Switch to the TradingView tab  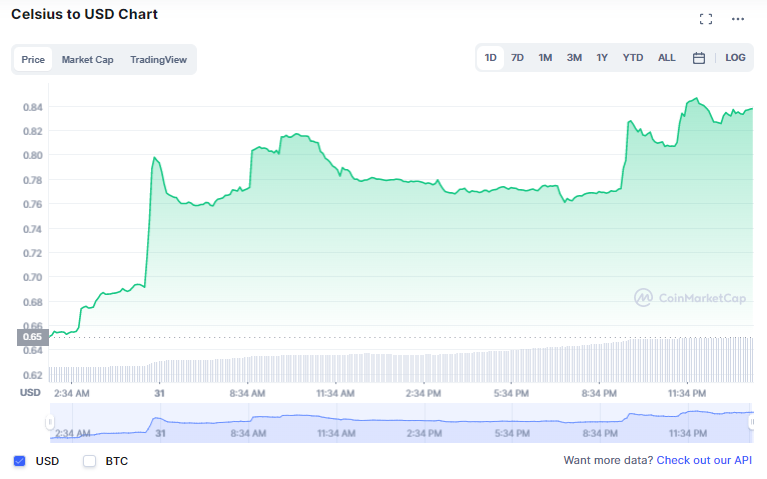pyautogui.click(x=158, y=60)
